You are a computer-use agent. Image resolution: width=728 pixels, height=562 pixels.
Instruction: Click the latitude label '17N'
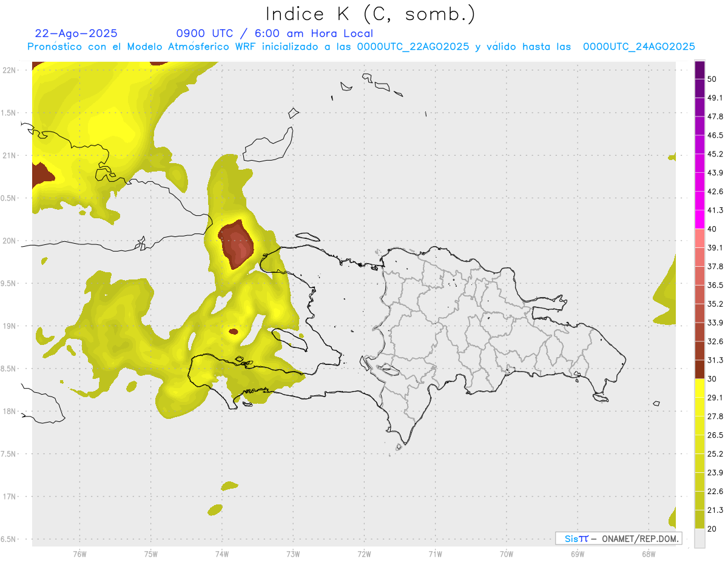[x=9, y=497]
